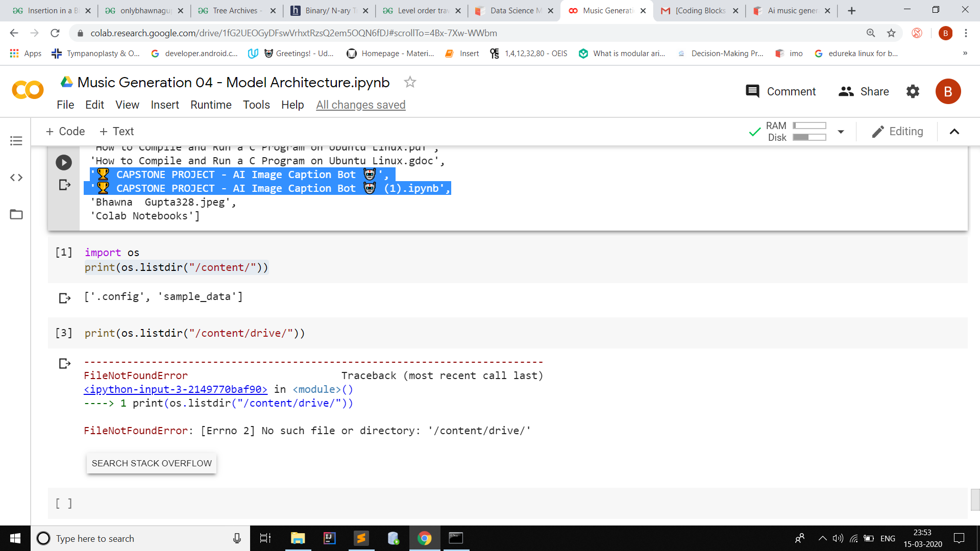This screenshot has width=980, height=551.
Task: Open the Runtime menu
Action: [211, 105]
